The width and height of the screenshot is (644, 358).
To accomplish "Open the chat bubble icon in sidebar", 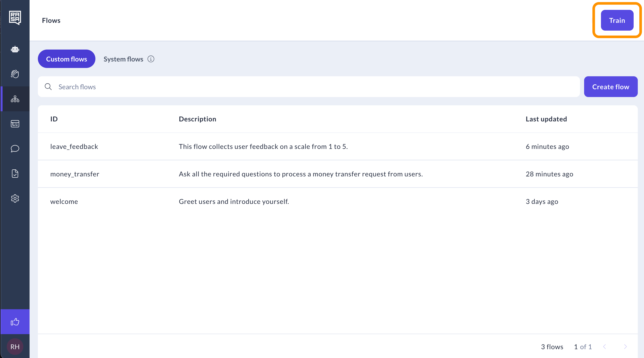I will (15, 149).
